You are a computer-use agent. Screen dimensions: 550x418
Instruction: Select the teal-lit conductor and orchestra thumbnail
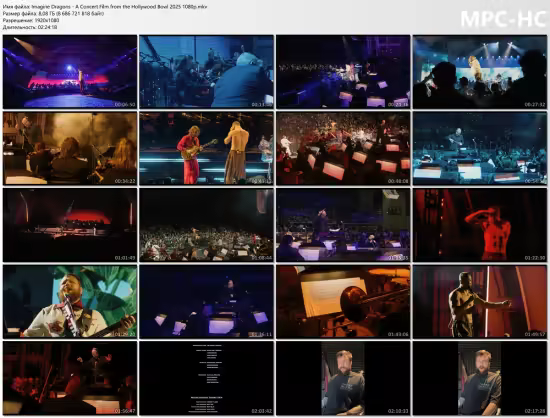(x=479, y=148)
